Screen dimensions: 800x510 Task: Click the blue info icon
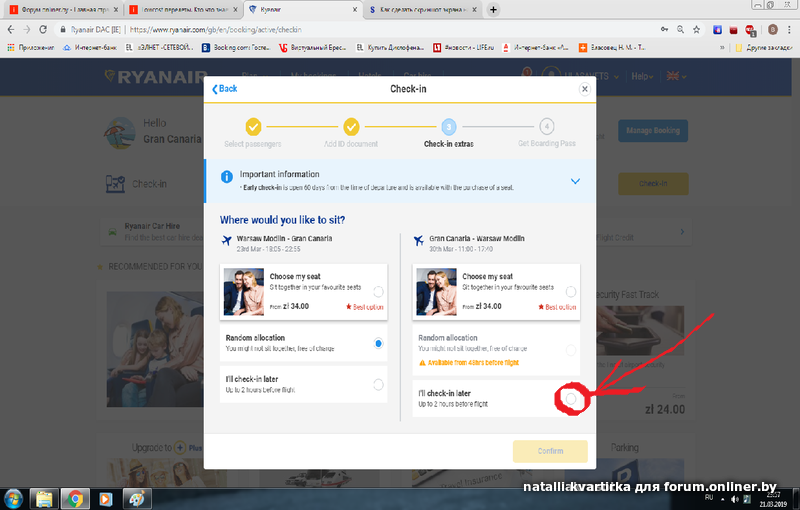(x=227, y=176)
